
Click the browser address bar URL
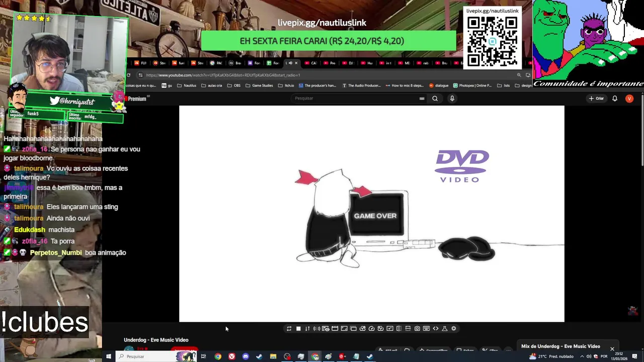[x=223, y=75]
